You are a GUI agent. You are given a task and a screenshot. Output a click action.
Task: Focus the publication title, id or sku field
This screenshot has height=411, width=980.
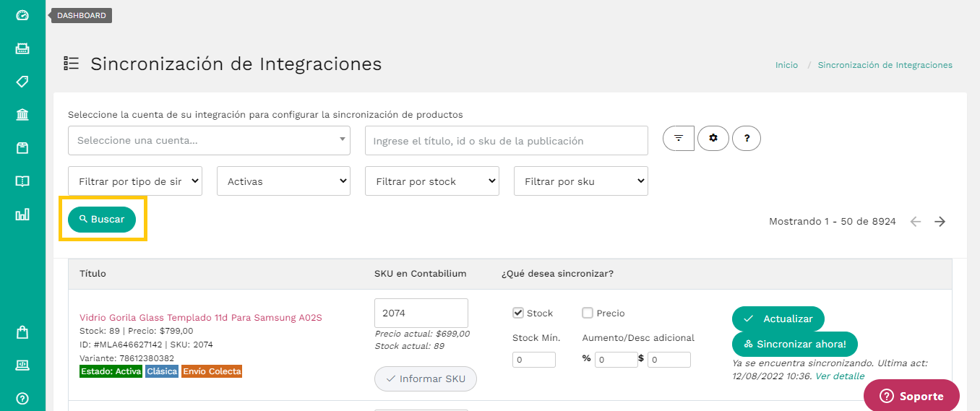tap(506, 141)
